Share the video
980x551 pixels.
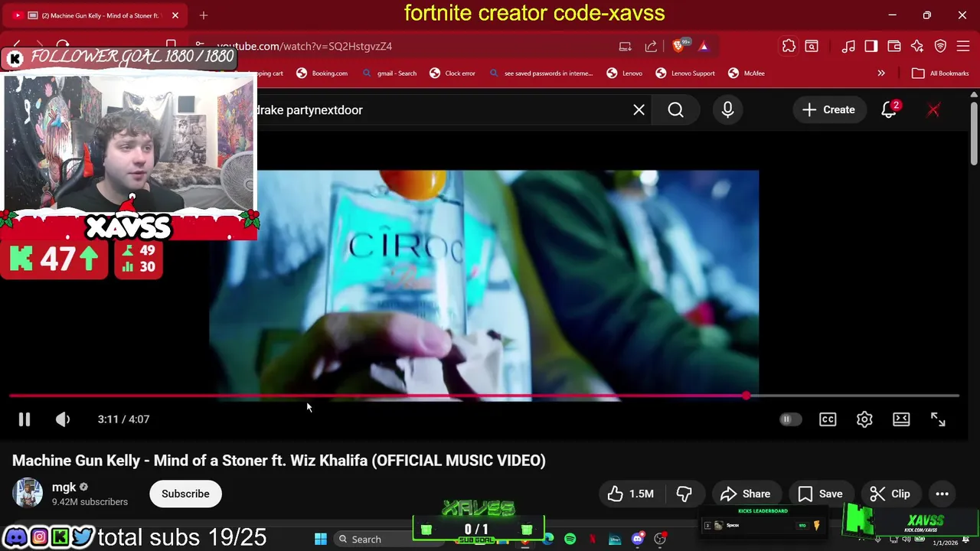point(745,494)
